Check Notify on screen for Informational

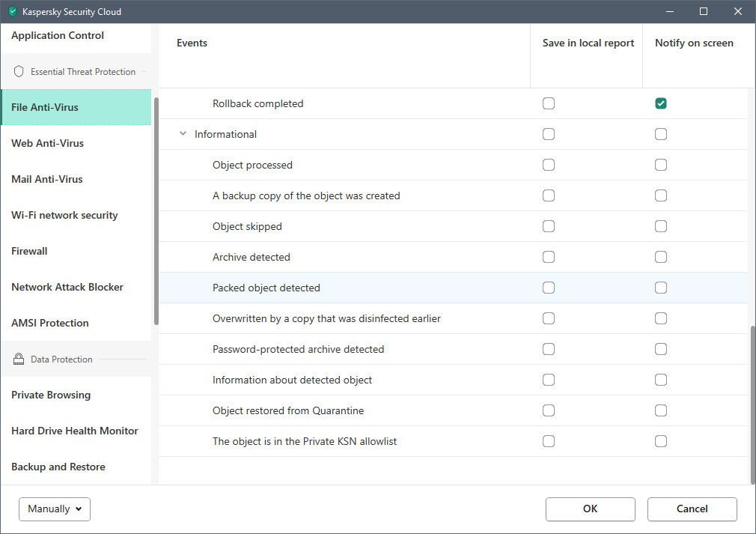[x=661, y=134]
